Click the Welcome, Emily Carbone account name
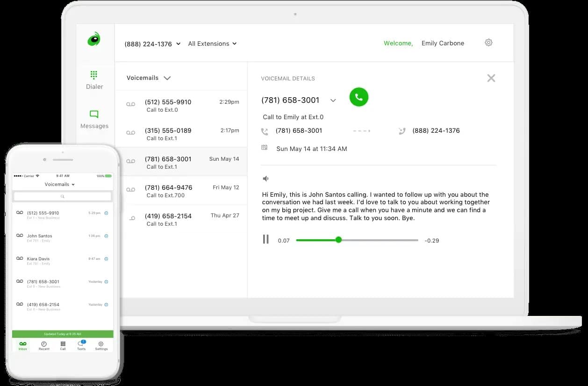 coord(442,43)
